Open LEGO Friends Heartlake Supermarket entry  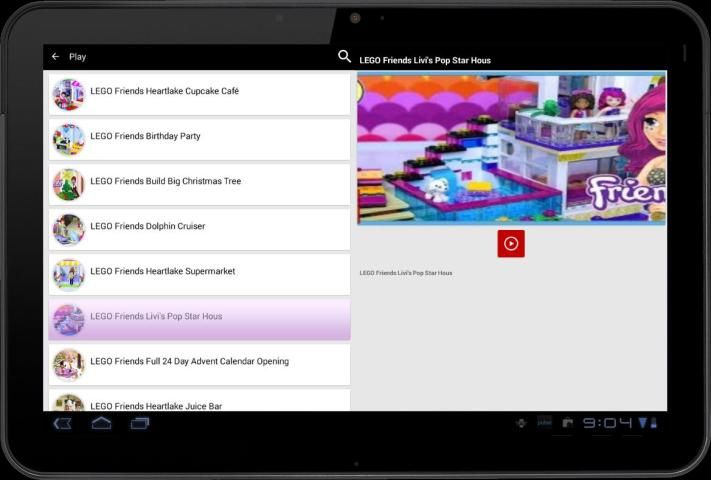click(x=162, y=271)
